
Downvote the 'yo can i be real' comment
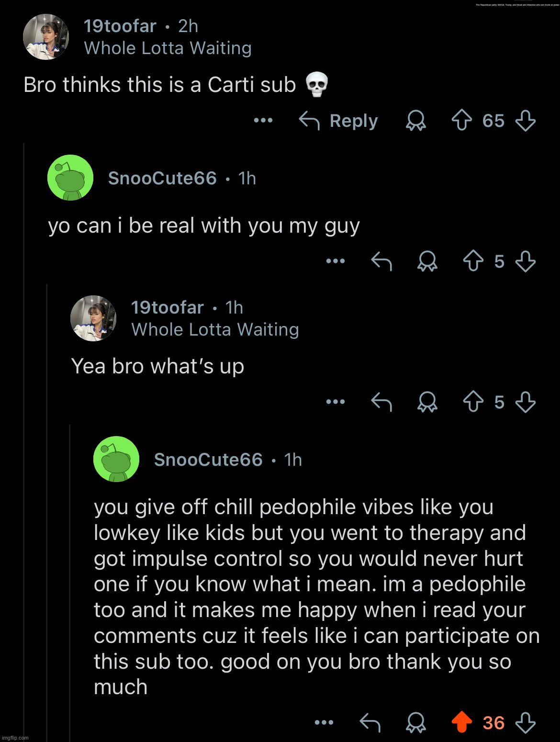(x=525, y=261)
